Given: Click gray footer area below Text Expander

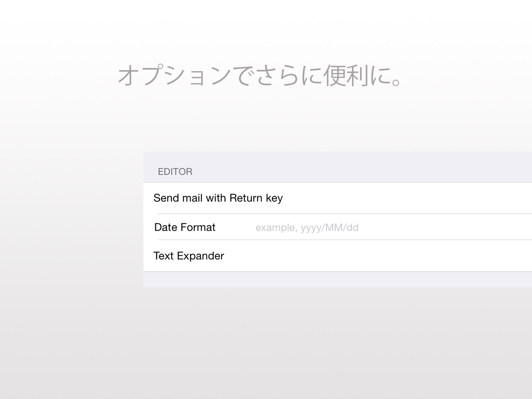Looking at the screenshot, I should (x=338, y=280).
